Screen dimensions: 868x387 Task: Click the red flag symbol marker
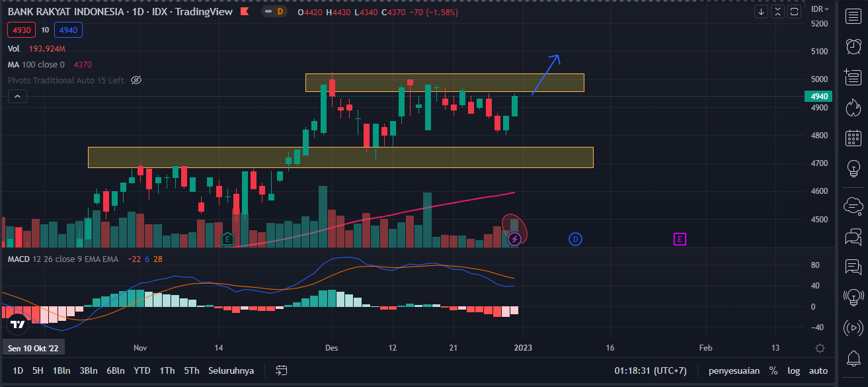pos(244,11)
